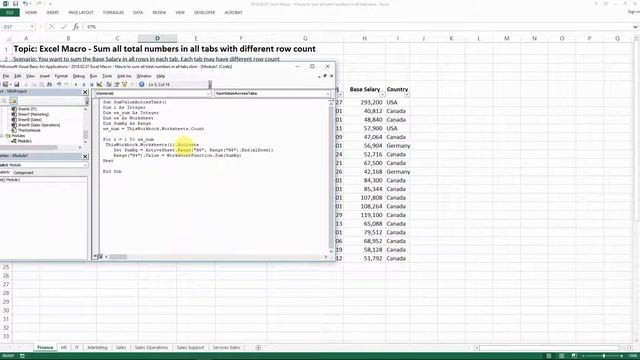Open the Country column filter dropdown
The height and width of the screenshot is (360, 640).
click(x=407, y=94)
